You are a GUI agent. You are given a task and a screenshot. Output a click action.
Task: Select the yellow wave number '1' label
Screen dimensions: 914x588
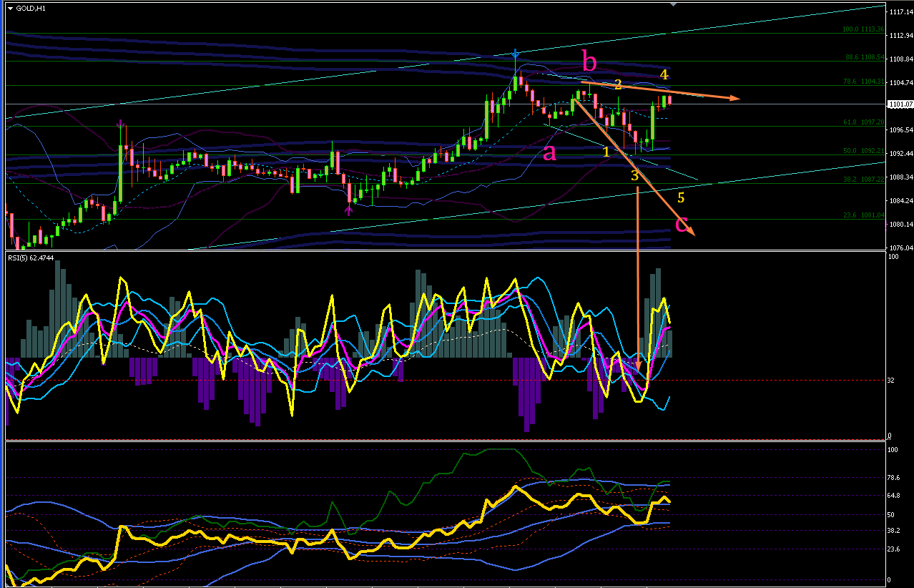pos(606,152)
